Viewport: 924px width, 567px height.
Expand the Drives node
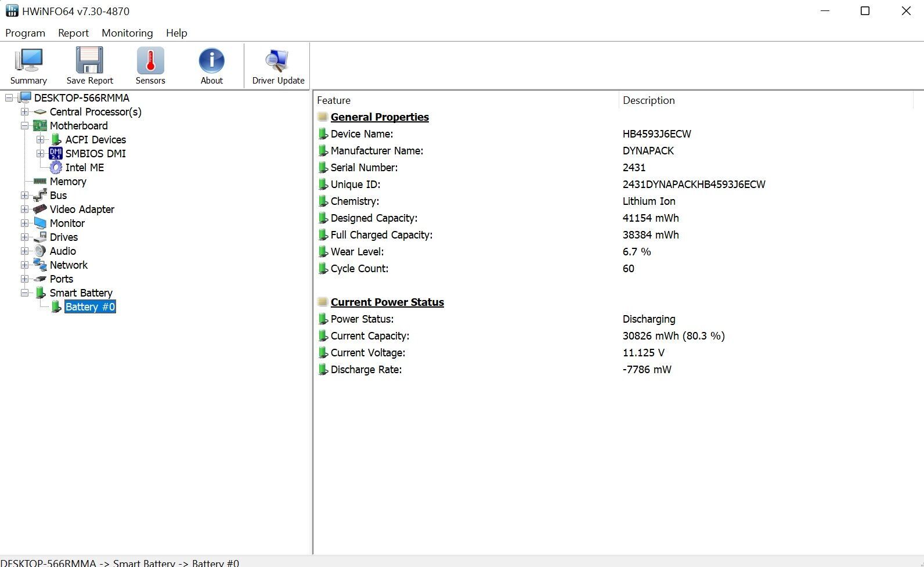tap(24, 237)
